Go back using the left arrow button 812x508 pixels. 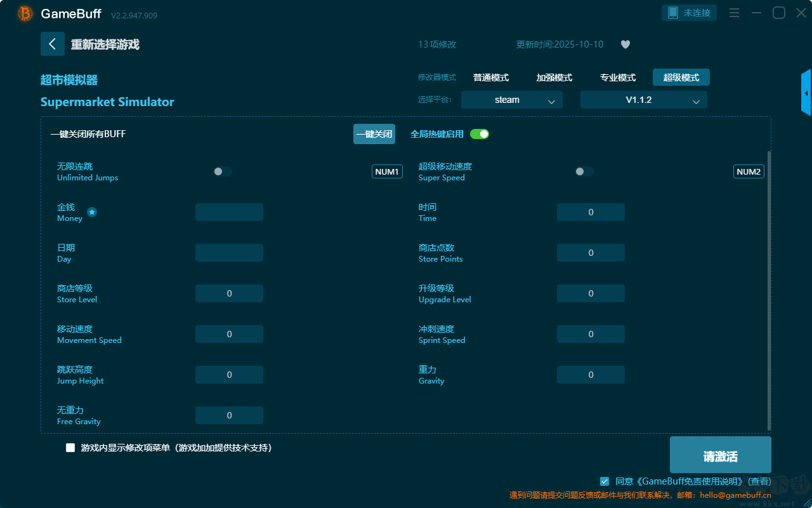click(x=53, y=44)
